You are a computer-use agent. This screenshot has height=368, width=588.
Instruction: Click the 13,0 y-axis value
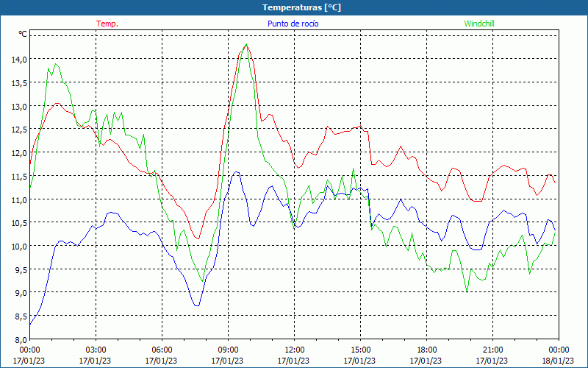pyautogui.click(x=19, y=106)
